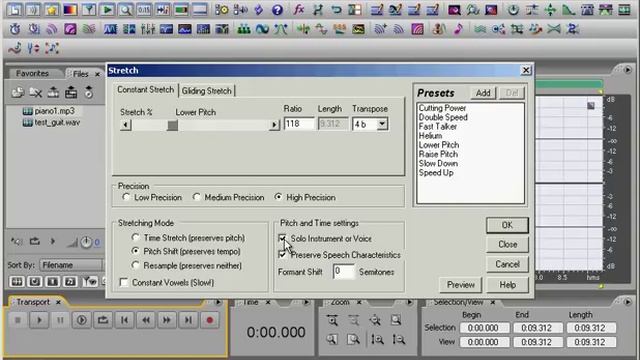Select the Double Speed preset

click(x=443, y=117)
